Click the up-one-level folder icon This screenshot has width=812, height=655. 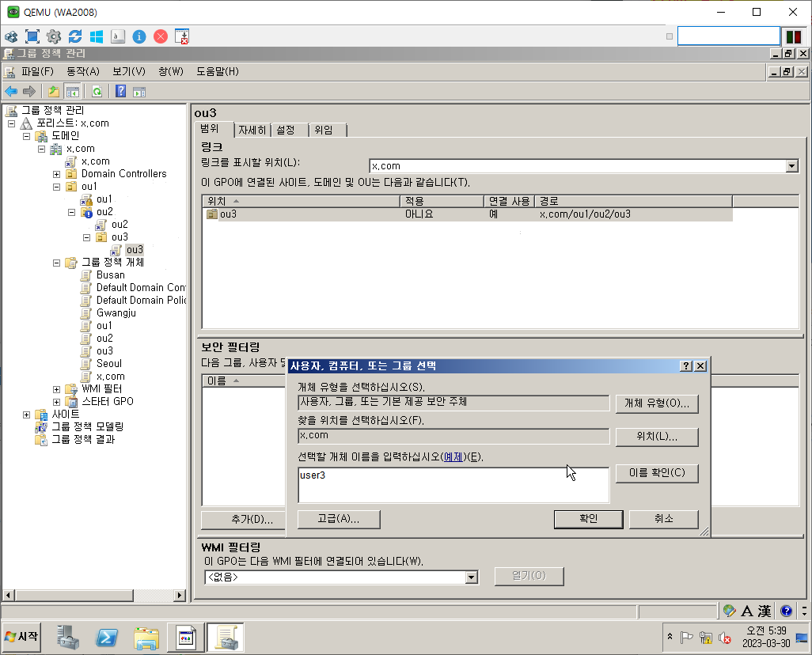pos(53,92)
